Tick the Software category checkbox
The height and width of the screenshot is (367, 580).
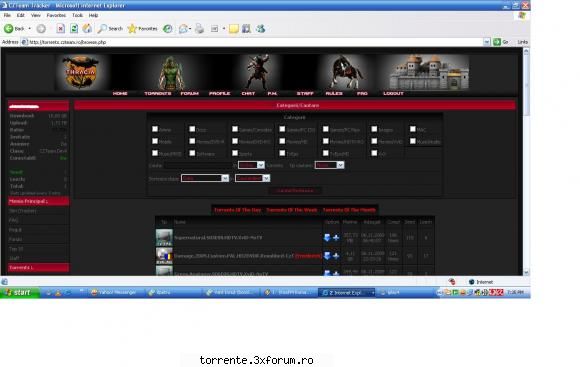pyautogui.click(x=192, y=153)
